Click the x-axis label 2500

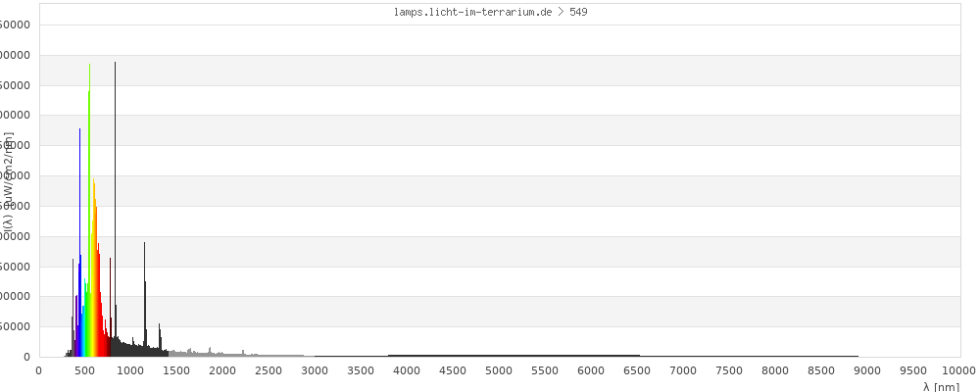[269, 370]
